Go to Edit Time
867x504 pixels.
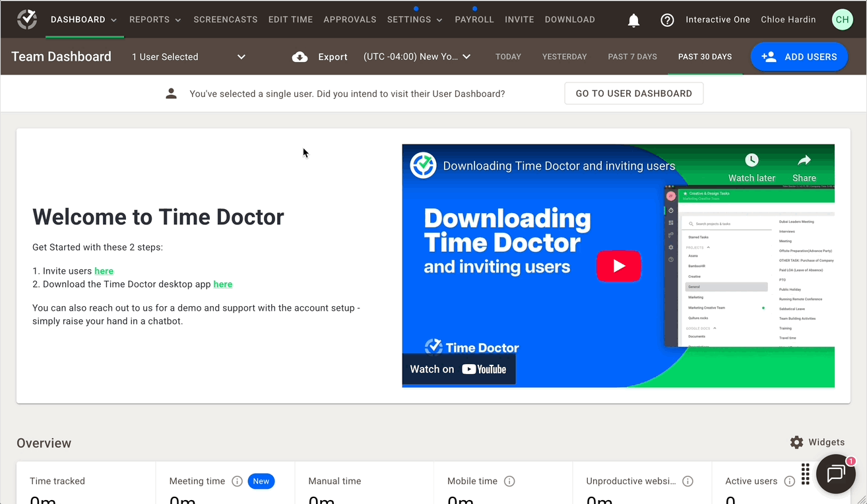pyautogui.click(x=290, y=20)
